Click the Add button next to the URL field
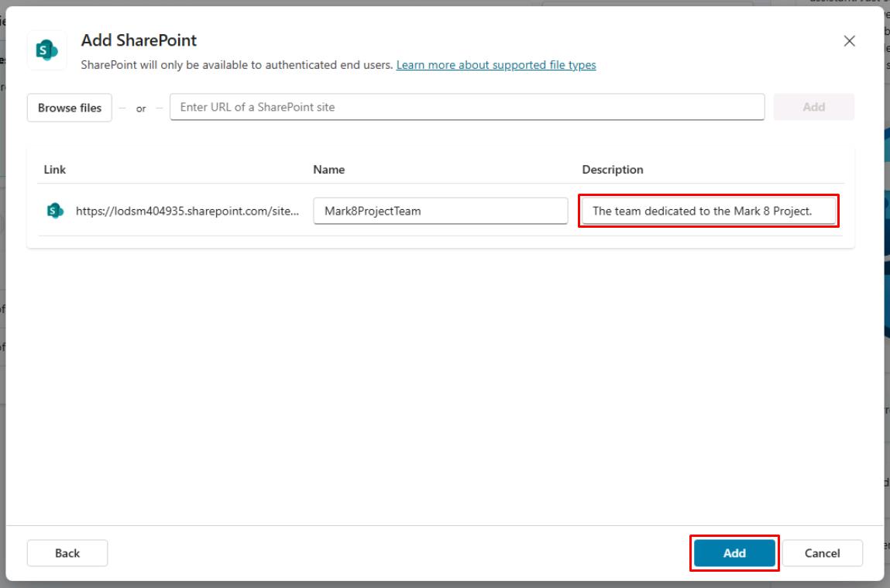Image resolution: width=890 pixels, height=588 pixels. tap(814, 107)
